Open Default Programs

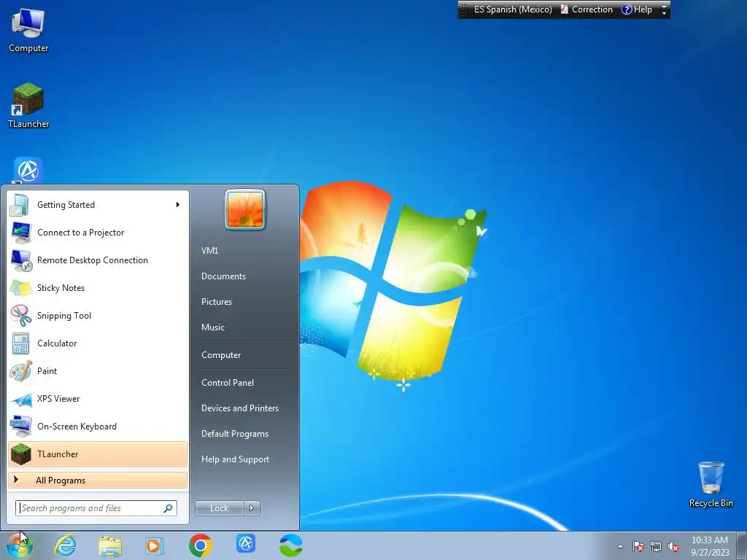click(235, 434)
